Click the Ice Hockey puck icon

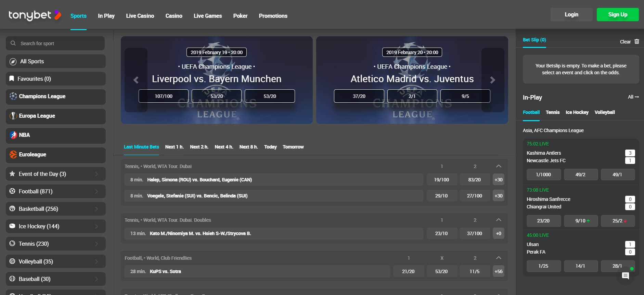[x=12, y=226]
